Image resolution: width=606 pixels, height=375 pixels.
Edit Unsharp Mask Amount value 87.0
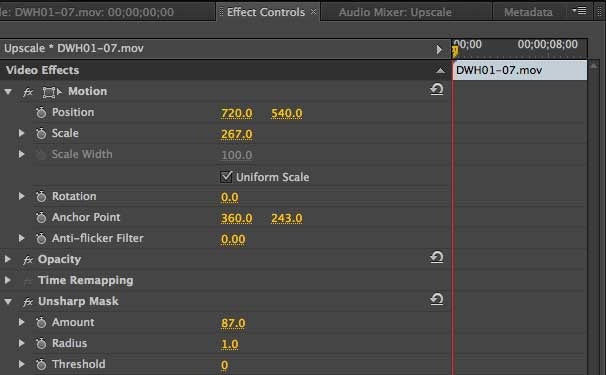pyautogui.click(x=233, y=323)
